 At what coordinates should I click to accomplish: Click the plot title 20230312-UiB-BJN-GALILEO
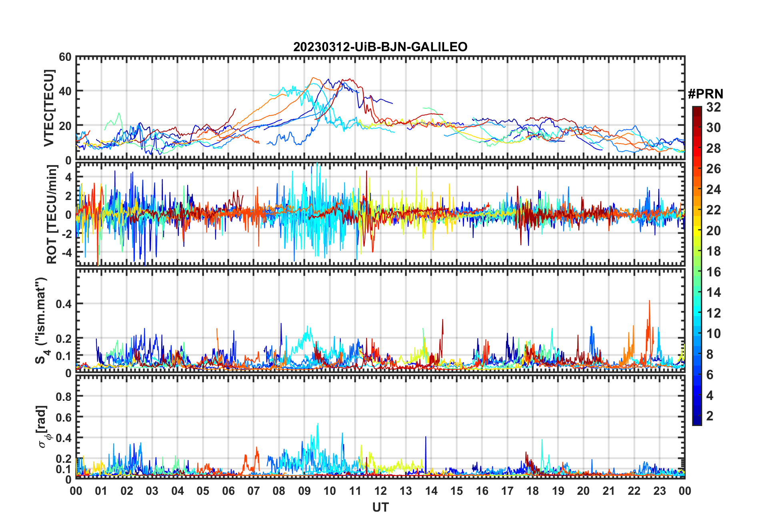[380, 47]
